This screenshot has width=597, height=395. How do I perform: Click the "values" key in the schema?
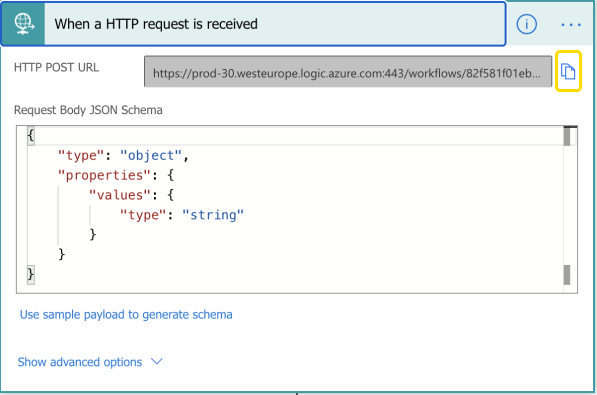tap(120, 195)
